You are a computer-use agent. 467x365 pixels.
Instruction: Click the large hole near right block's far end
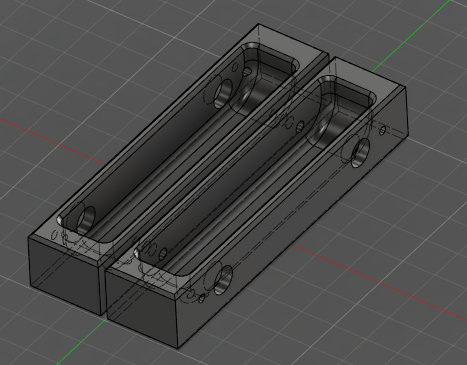pyautogui.click(x=360, y=153)
